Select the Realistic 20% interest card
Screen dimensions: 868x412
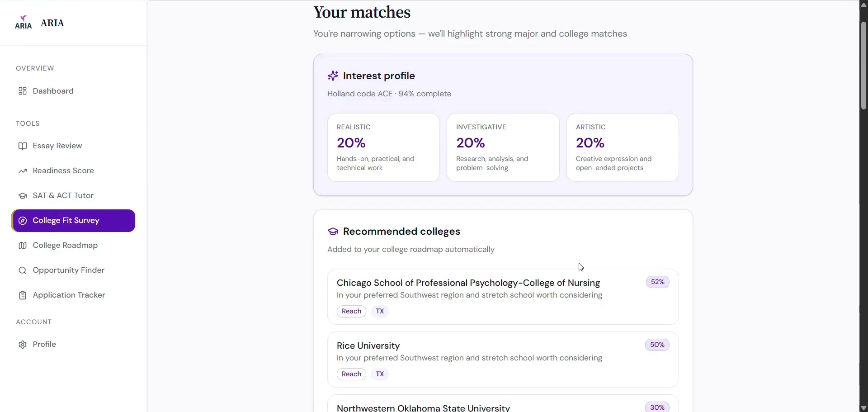point(383,147)
